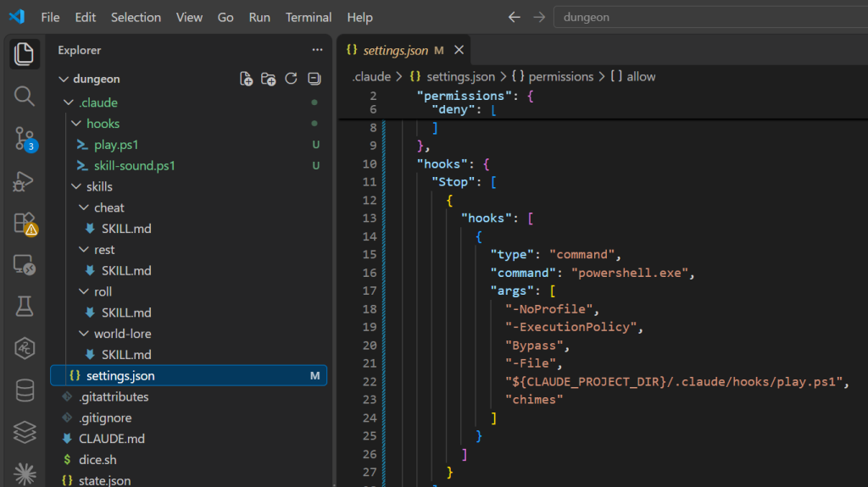Open the File menu
This screenshot has height=487, width=868.
50,17
